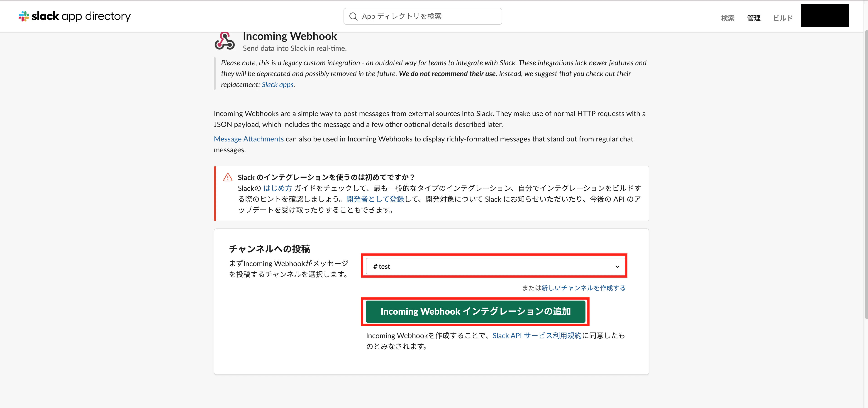The image size is (868, 408).
Task: Click 開発者として登録 link
Action: [375, 199]
